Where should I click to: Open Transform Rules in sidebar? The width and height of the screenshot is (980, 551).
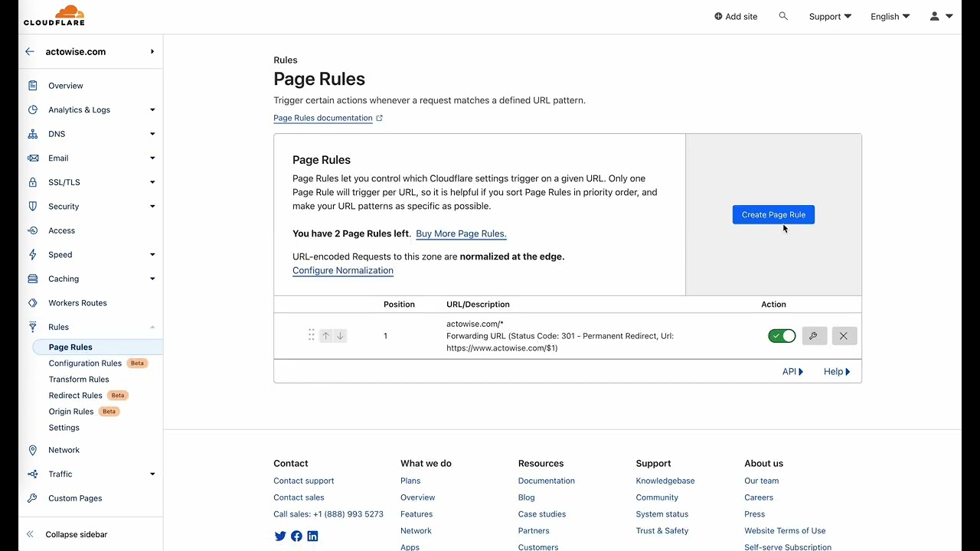click(x=79, y=380)
